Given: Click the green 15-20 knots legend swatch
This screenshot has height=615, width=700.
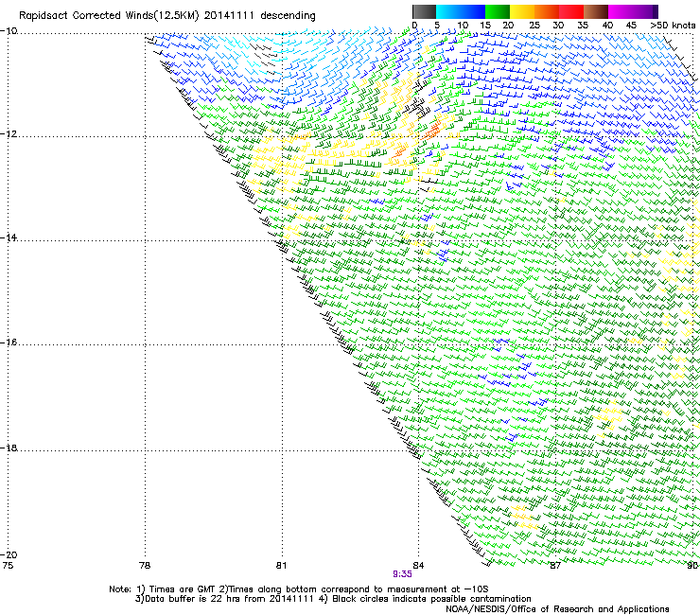Looking at the screenshot, I should tap(498, 11).
